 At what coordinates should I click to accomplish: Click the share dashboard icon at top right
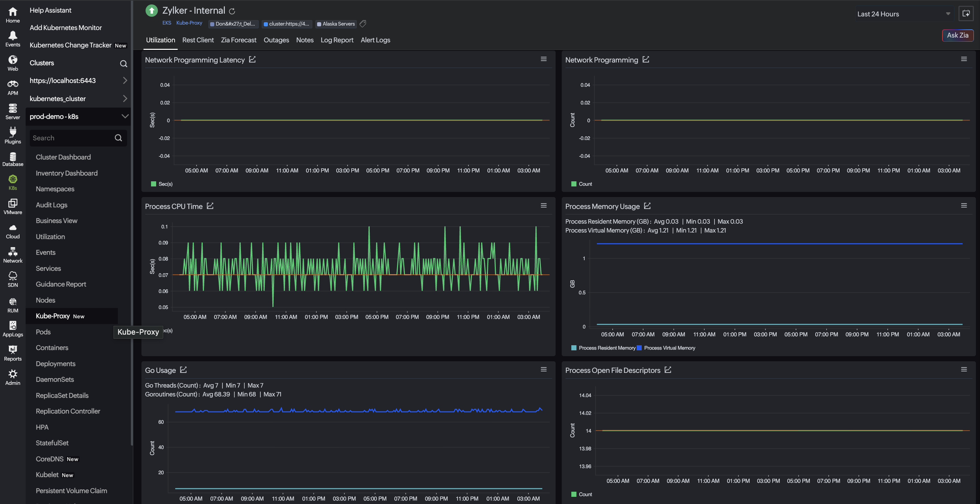coord(966,14)
